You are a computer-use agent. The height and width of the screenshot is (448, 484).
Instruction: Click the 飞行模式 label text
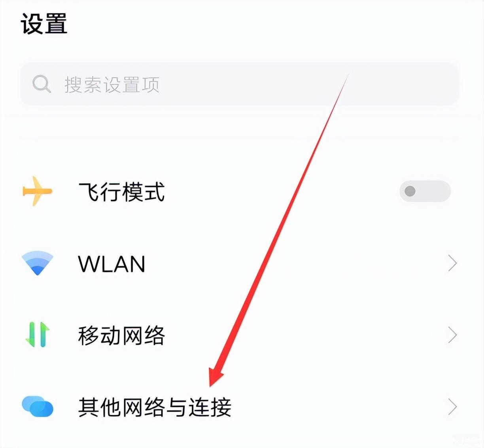121,192
